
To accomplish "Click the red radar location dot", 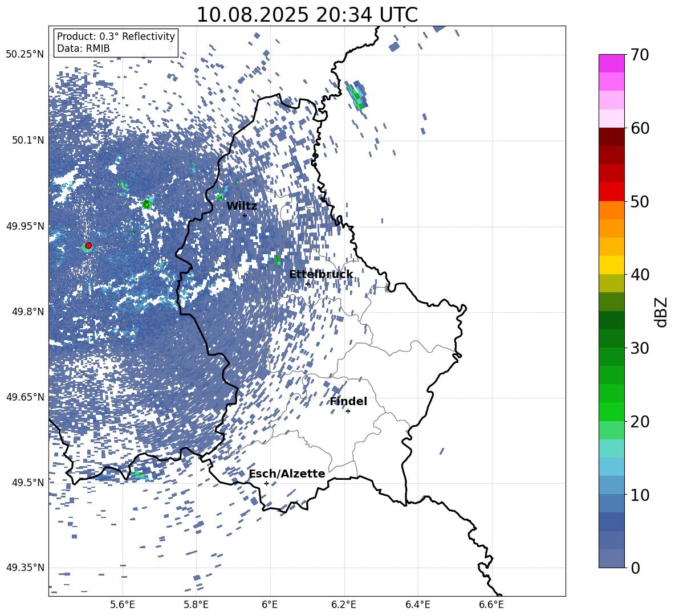I will point(88,246).
